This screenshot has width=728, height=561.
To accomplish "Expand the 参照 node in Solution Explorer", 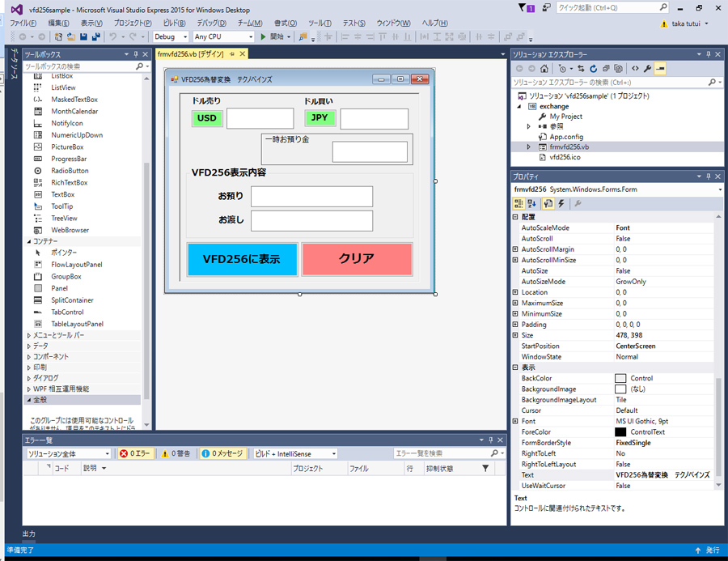I will (x=529, y=126).
